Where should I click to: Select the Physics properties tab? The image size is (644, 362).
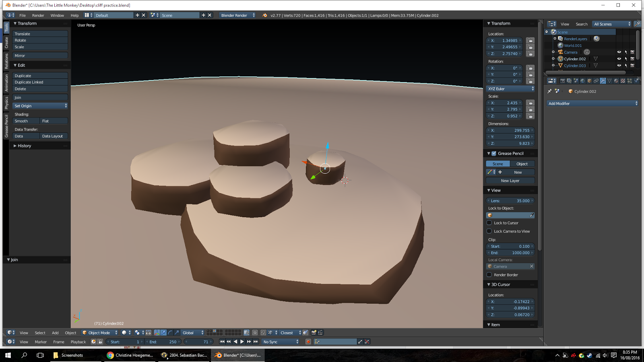coord(636,80)
